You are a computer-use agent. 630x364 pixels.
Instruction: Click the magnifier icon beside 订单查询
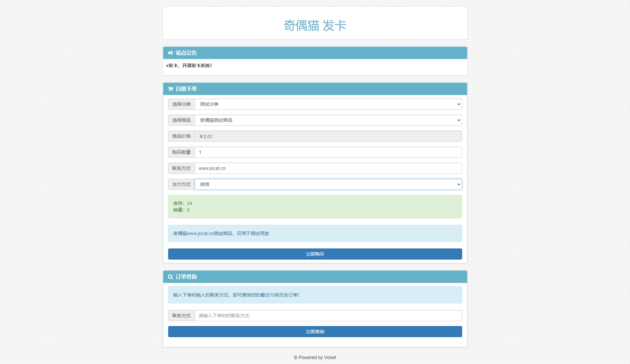(170, 277)
